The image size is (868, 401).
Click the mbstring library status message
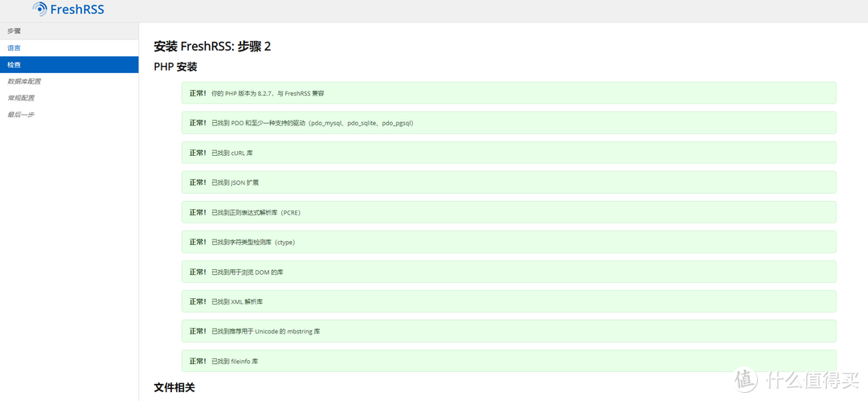tap(509, 331)
